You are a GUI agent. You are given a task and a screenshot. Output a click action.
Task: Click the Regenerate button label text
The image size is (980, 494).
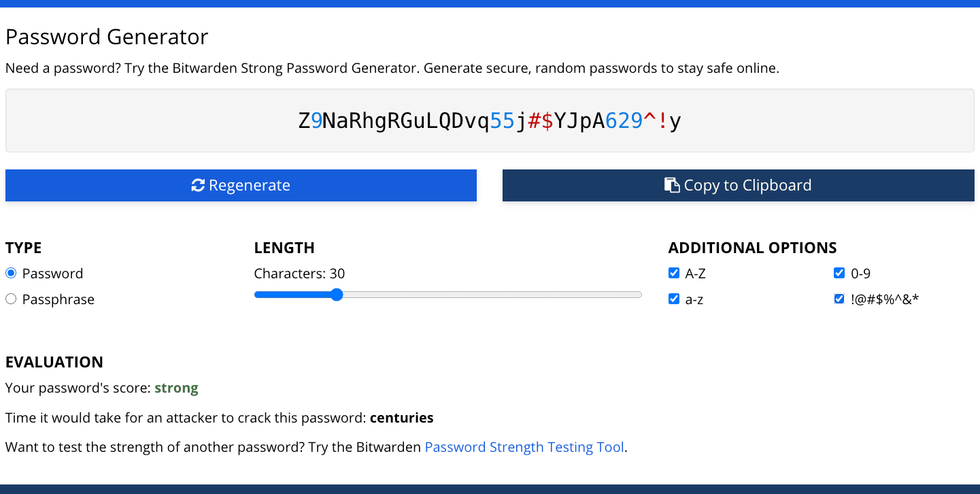(x=249, y=184)
